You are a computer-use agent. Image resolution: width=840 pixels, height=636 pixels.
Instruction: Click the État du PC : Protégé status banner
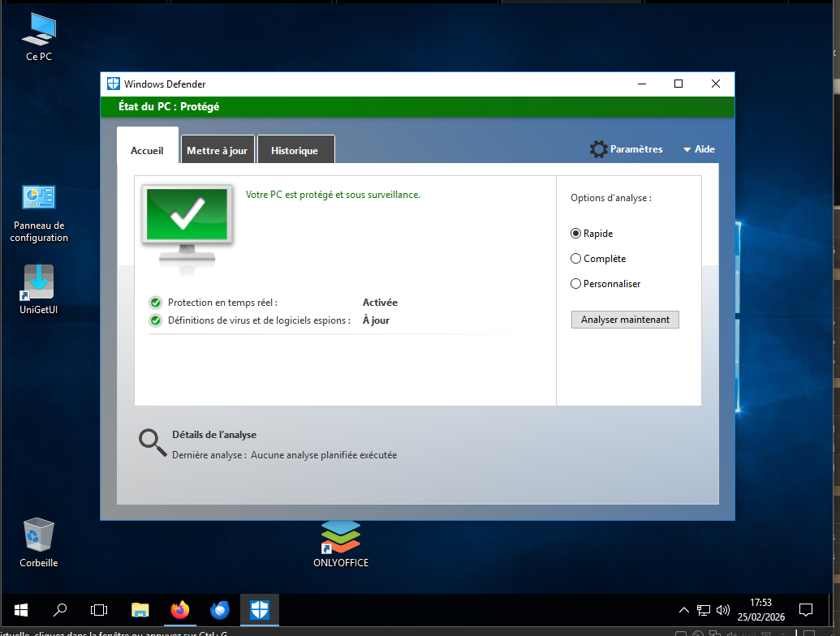click(417, 106)
